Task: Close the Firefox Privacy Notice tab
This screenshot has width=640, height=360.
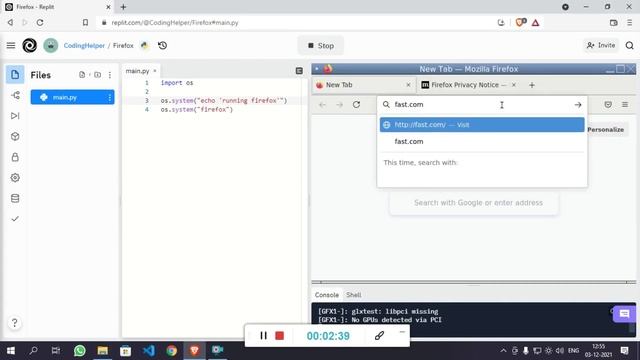Action: click(x=514, y=85)
